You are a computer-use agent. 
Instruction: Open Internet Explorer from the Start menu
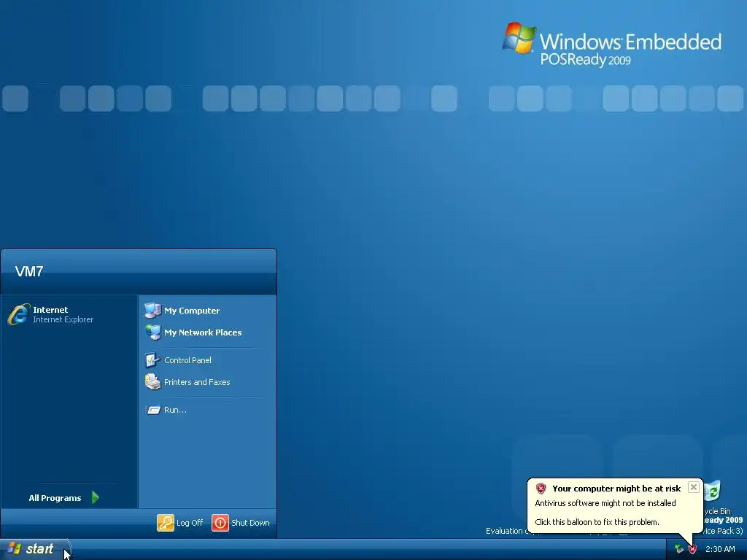[x=50, y=314]
